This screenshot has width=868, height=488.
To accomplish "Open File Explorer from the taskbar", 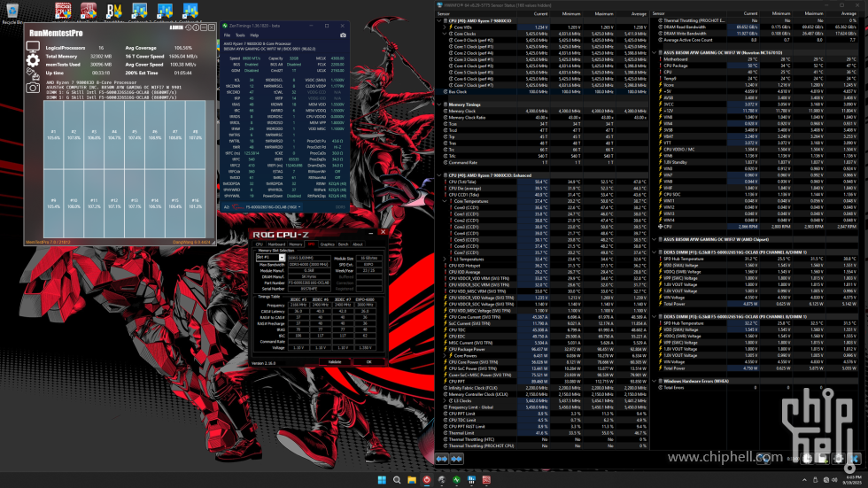I will (x=412, y=480).
